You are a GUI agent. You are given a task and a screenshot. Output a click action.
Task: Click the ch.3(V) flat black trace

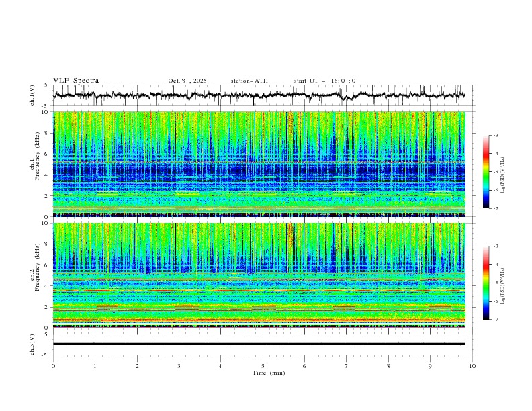(x=259, y=344)
